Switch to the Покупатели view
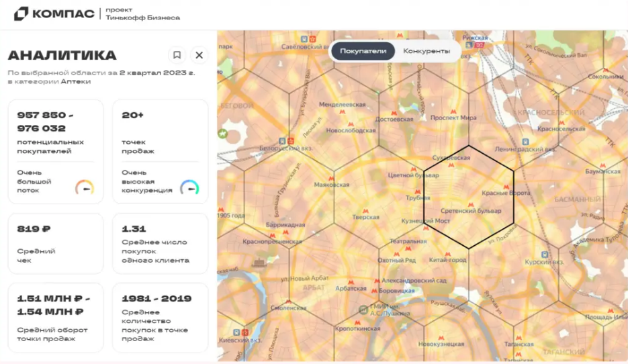This screenshot has width=628, height=364. (363, 51)
